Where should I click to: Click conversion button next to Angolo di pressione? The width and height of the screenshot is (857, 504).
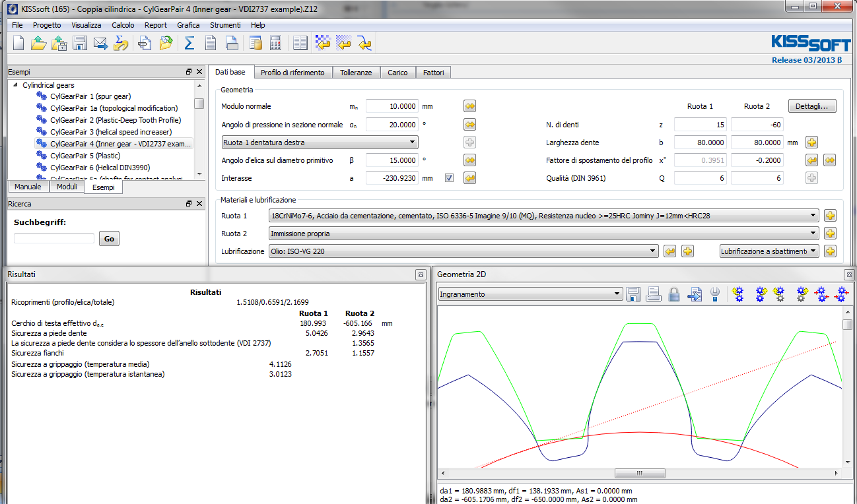[469, 125]
